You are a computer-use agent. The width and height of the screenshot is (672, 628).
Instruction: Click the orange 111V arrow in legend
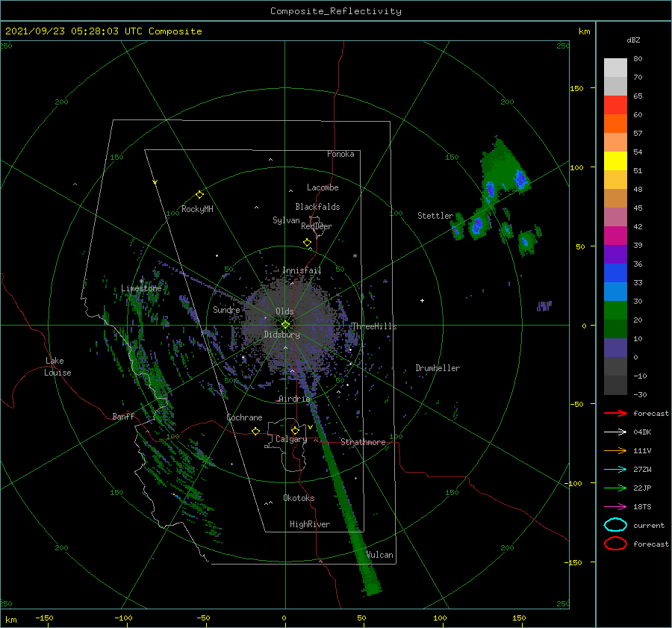coord(615,450)
